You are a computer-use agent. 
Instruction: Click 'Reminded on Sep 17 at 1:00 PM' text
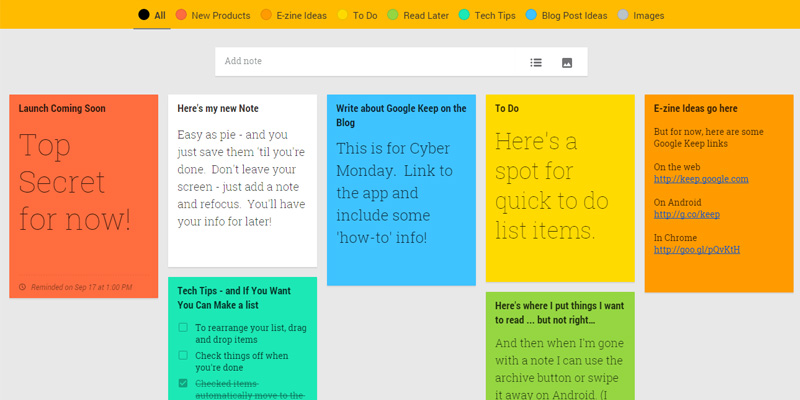[82, 287]
